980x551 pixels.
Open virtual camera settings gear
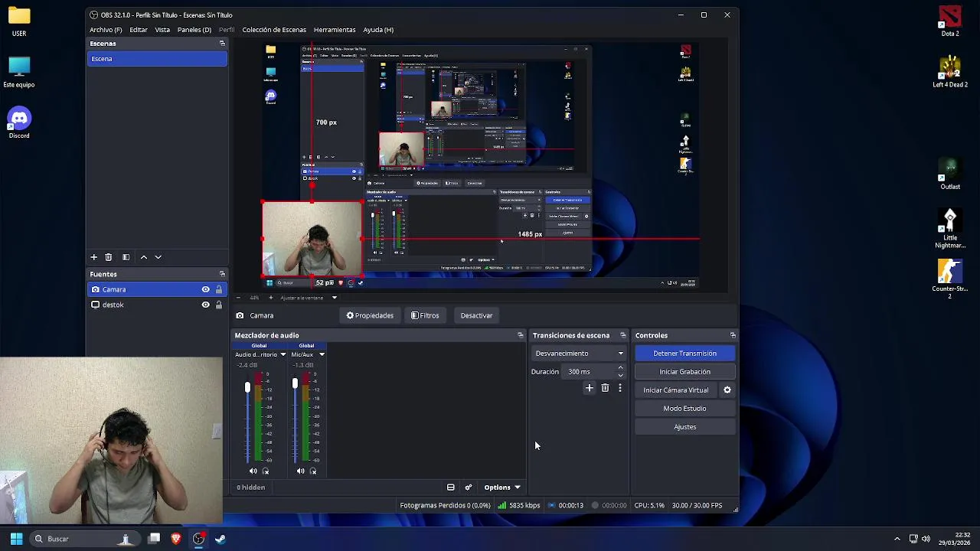click(727, 390)
